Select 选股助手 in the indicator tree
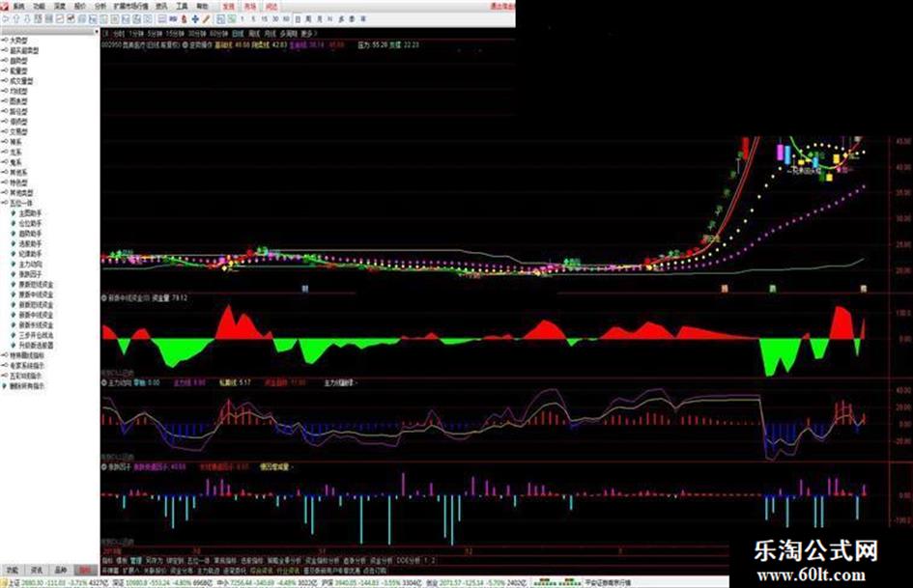Screen dimensions: 913x588 tap(30, 243)
